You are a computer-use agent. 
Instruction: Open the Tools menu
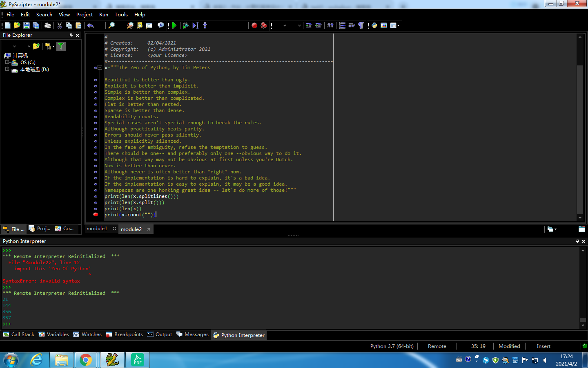coord(121,14)
